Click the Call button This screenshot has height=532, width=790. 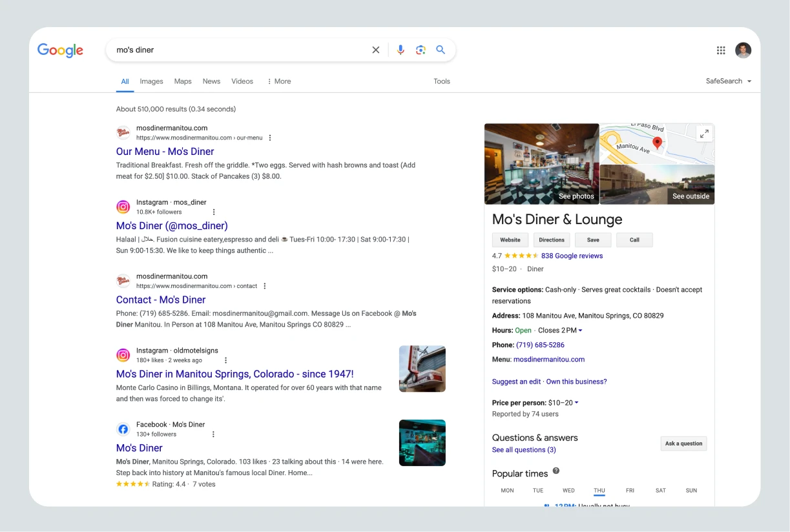[x=634, y=240]
